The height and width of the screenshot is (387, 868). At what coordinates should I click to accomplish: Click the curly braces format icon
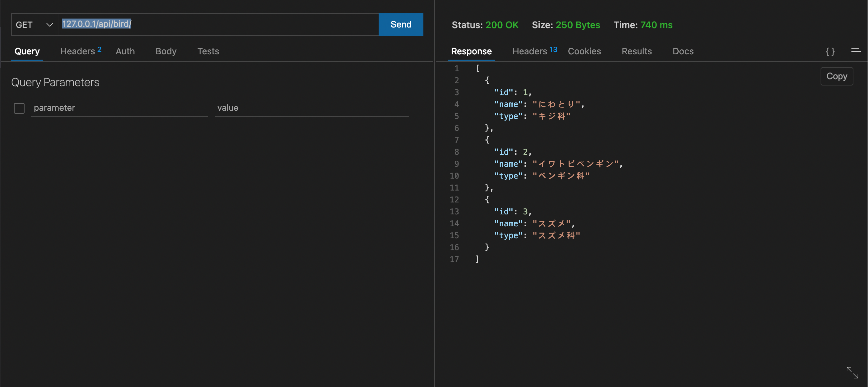click(830, 52)
